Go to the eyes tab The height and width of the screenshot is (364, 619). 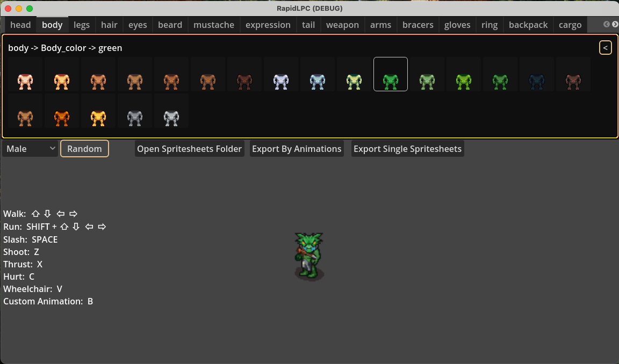tap(138, 25)
